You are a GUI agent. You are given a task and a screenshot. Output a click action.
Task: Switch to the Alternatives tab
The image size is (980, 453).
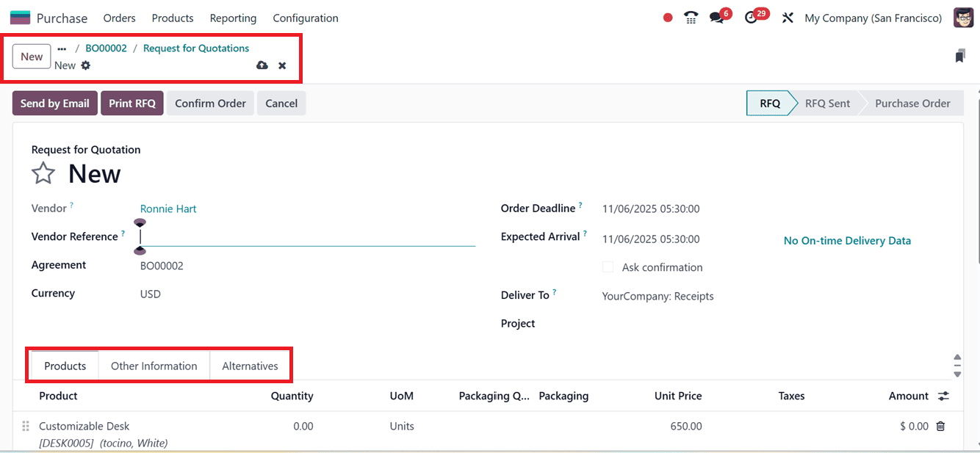tap(250, 366)
